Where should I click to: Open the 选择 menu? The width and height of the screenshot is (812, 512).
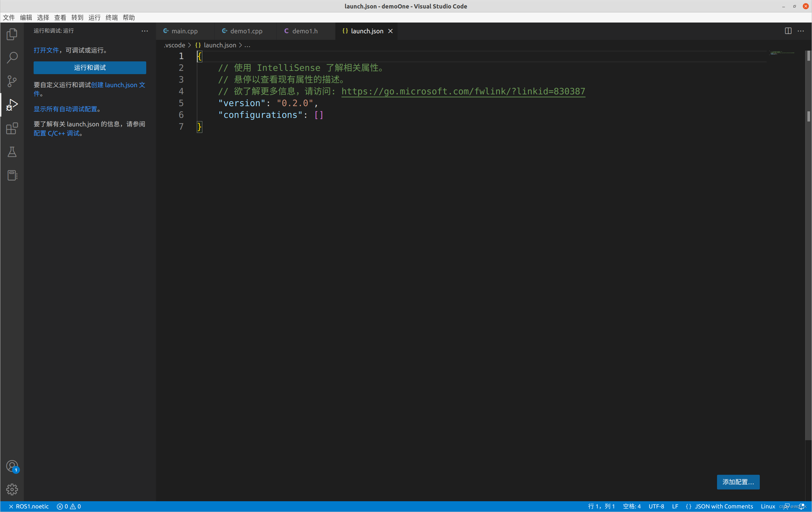pyautogui.click(x=43, y=18)
